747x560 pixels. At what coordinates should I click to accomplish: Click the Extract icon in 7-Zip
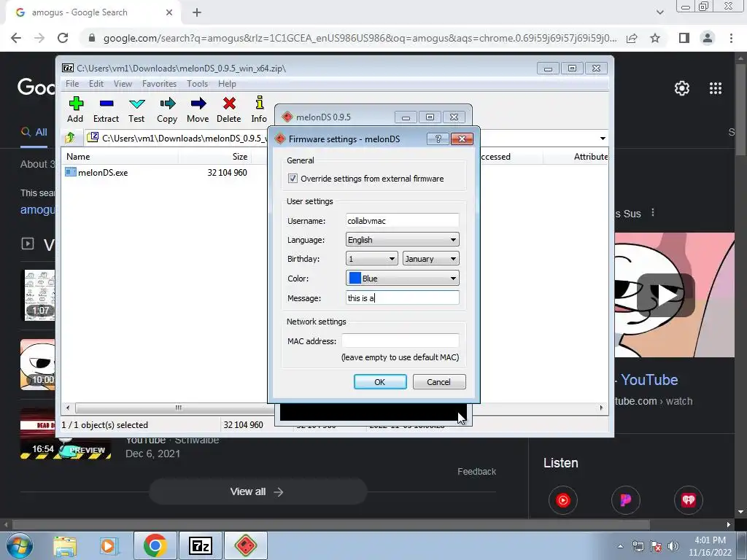coord(106,110)
